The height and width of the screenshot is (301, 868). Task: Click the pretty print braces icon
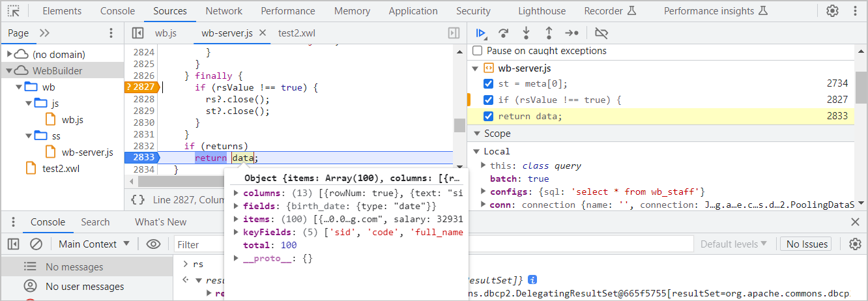(x=137, y=200)
